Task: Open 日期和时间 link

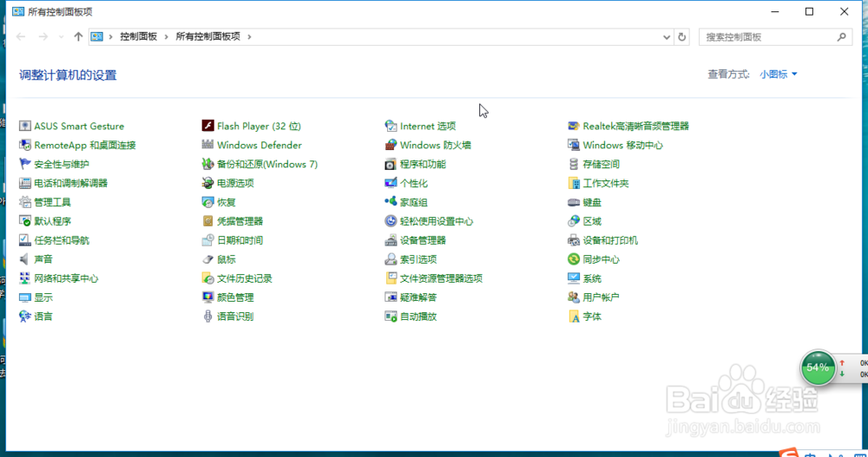Action: 240,240
